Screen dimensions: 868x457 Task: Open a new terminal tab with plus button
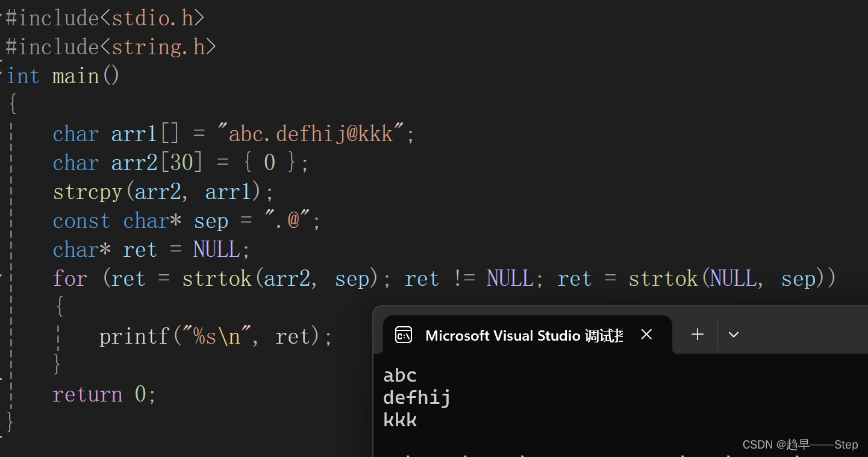point(698,335)
